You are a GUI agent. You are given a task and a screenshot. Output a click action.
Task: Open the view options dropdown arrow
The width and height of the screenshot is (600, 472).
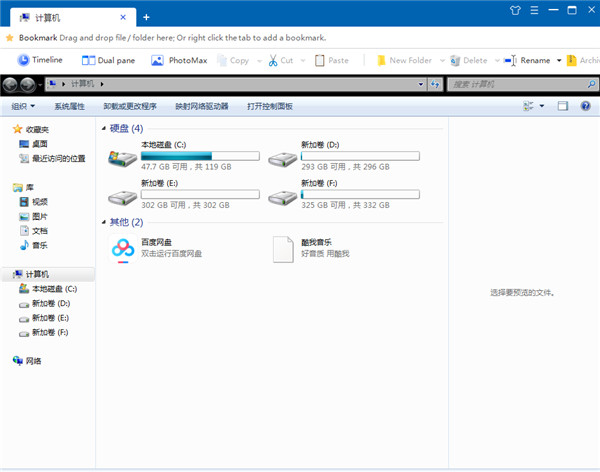click(542, 106)
